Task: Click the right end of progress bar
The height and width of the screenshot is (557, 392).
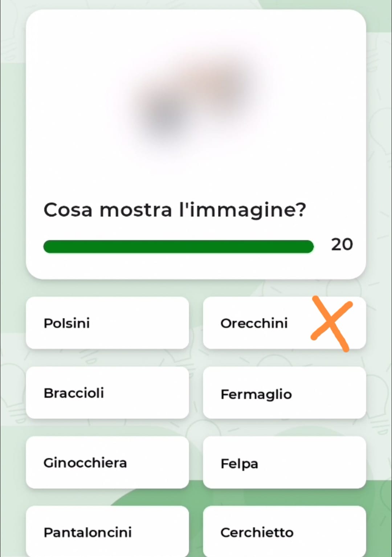Action: click(x=308, y=247)
